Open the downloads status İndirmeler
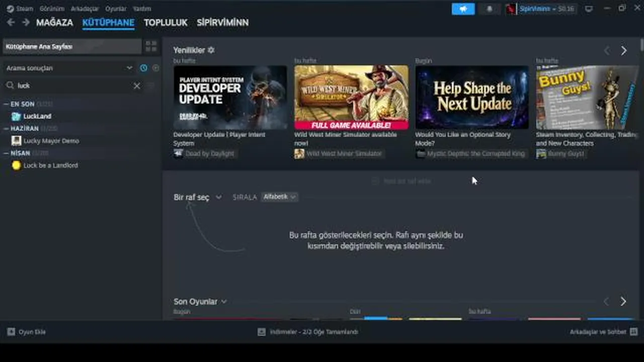Screen dimensions: 644x362 point(308,332)
